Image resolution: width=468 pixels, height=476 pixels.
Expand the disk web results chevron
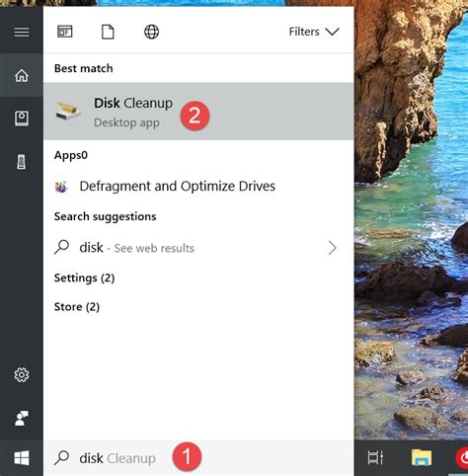point(333,248)
